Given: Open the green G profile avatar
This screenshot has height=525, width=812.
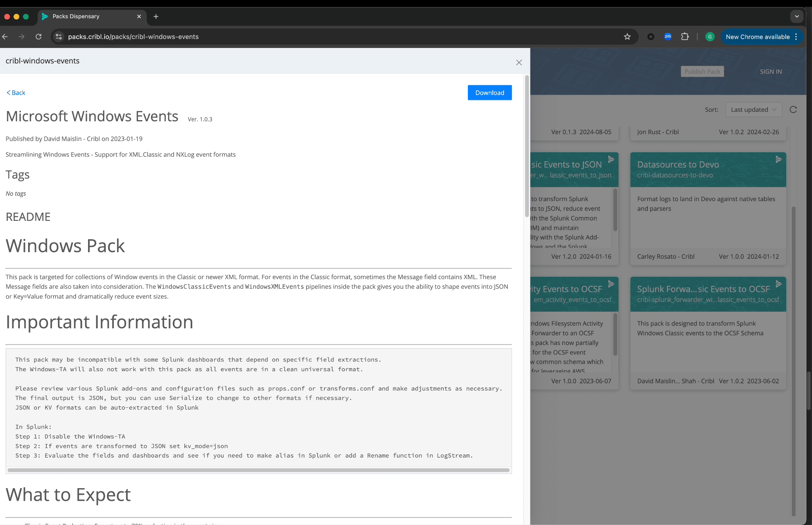Looking at the screenshot, I should click(x=710, y=37).
